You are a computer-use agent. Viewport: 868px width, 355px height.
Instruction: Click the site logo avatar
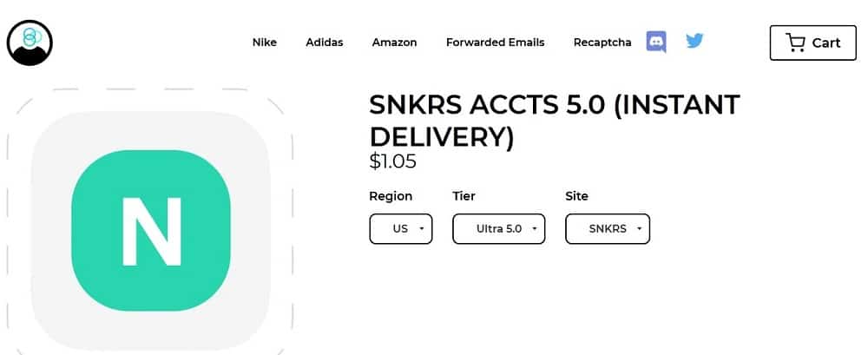point(30,43)
